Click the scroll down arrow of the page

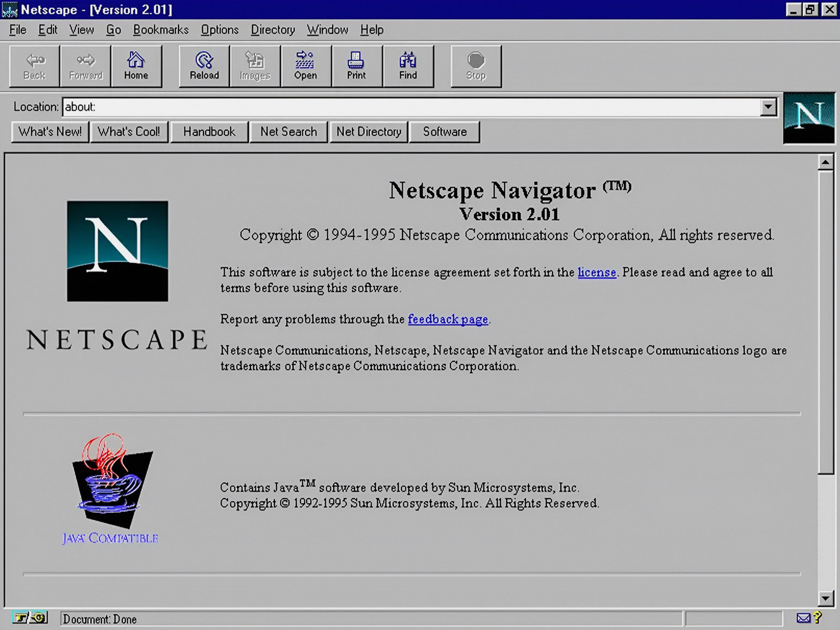[825, 598]
